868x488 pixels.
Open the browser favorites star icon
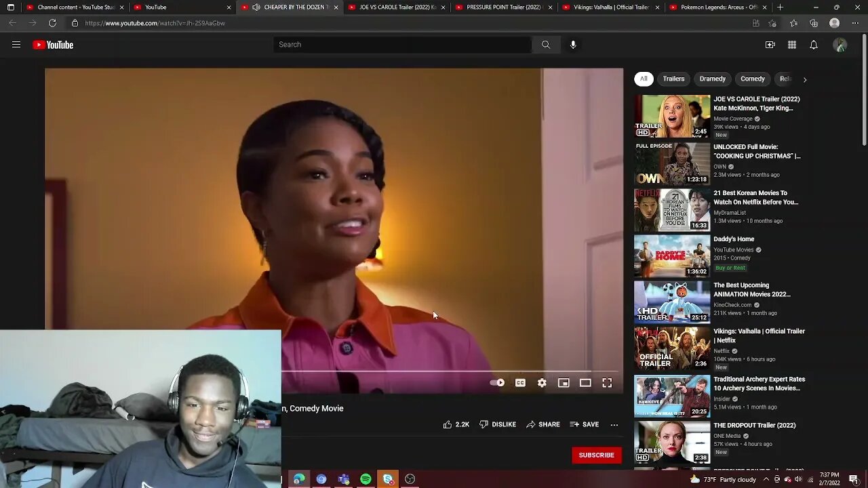[x=794, y=23]
